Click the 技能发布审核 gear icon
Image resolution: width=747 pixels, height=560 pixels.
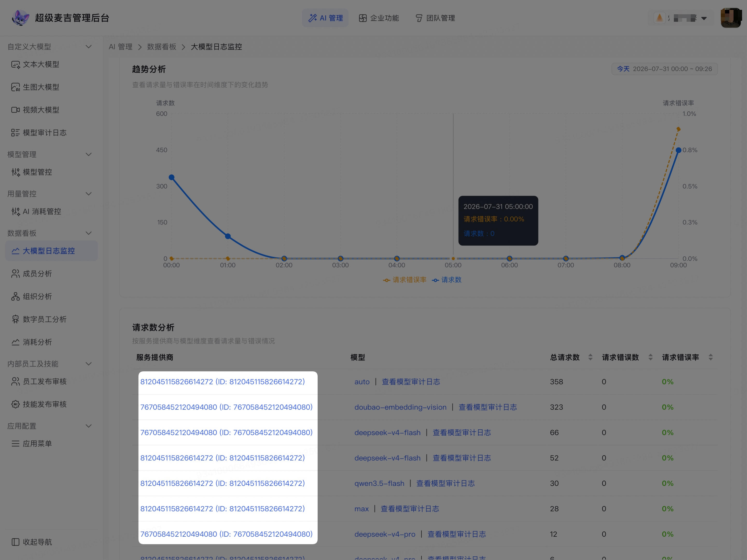coord(16,404)
